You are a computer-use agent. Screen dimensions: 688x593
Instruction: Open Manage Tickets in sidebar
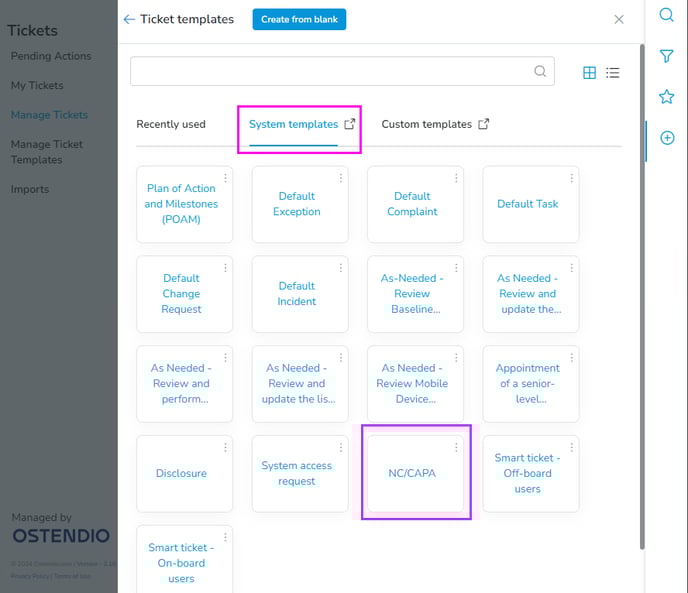49,115
